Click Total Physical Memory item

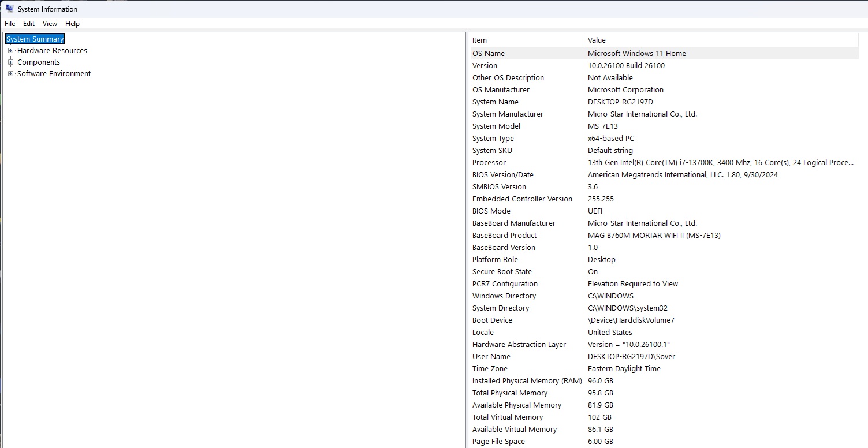pos(510,393)
